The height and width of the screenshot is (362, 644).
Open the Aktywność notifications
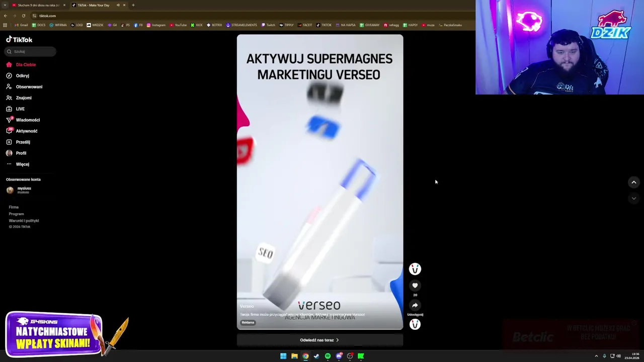tap(22, 131)
